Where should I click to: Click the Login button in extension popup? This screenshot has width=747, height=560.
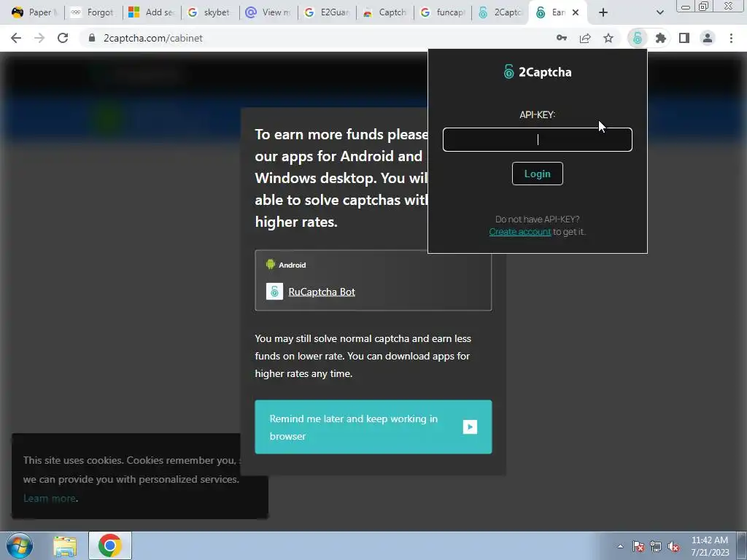[538, 174]
